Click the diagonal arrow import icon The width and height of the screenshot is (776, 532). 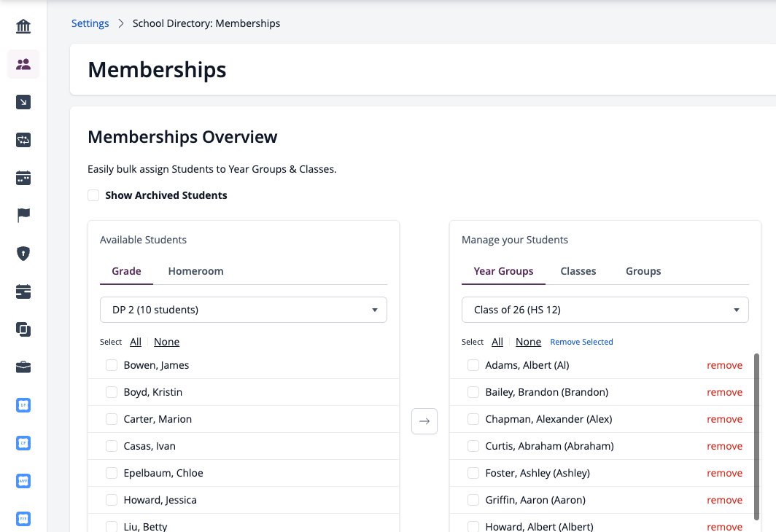23,102
